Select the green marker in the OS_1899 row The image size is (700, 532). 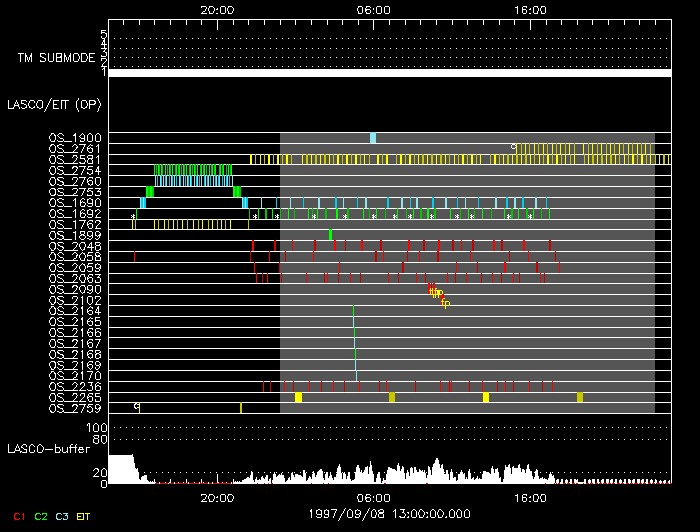[x=331, y=235]
